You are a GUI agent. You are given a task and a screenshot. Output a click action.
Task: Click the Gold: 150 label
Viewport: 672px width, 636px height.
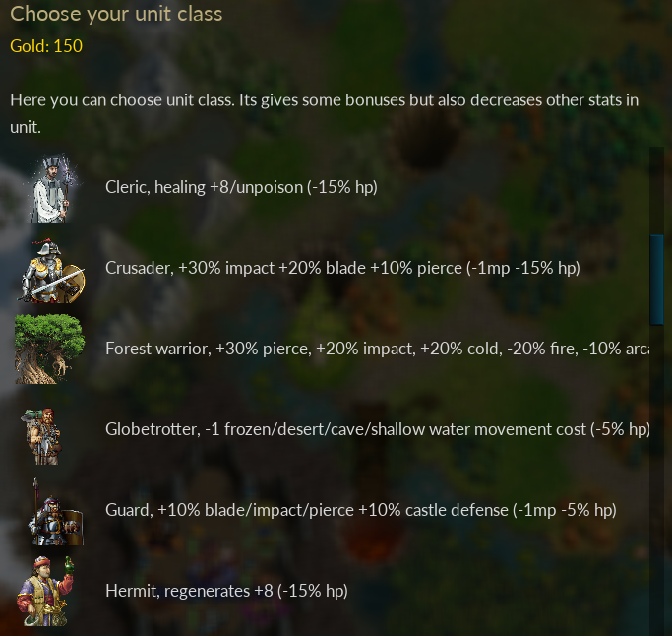(x=46, y=46)
